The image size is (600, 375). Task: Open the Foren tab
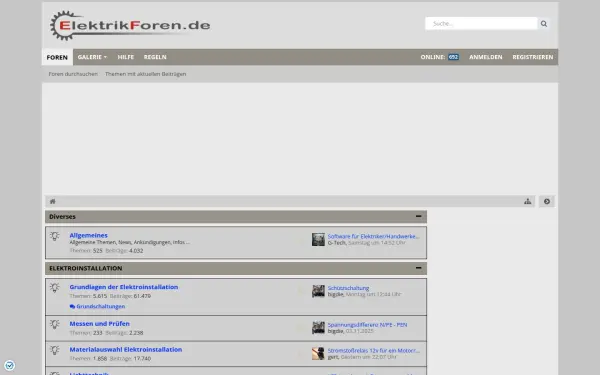[x=57, y=57]
